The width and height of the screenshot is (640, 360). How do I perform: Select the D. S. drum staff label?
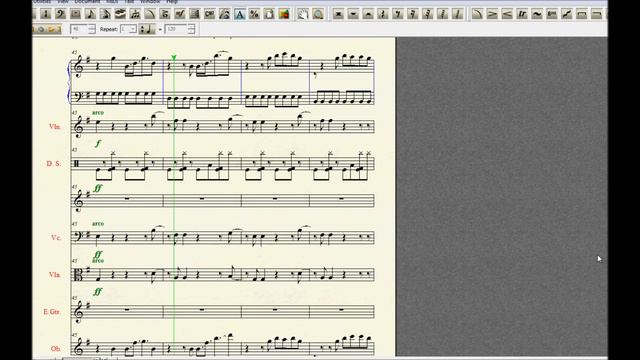(54, 164)
